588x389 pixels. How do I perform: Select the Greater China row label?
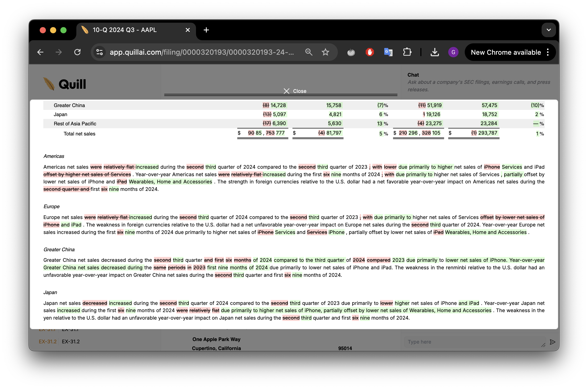pyautogui.click(x=69, y=105)
